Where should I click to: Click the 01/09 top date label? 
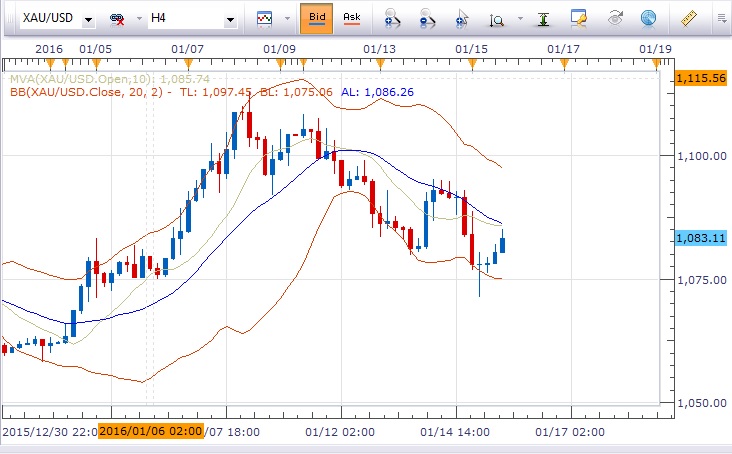tap(280, 49)
